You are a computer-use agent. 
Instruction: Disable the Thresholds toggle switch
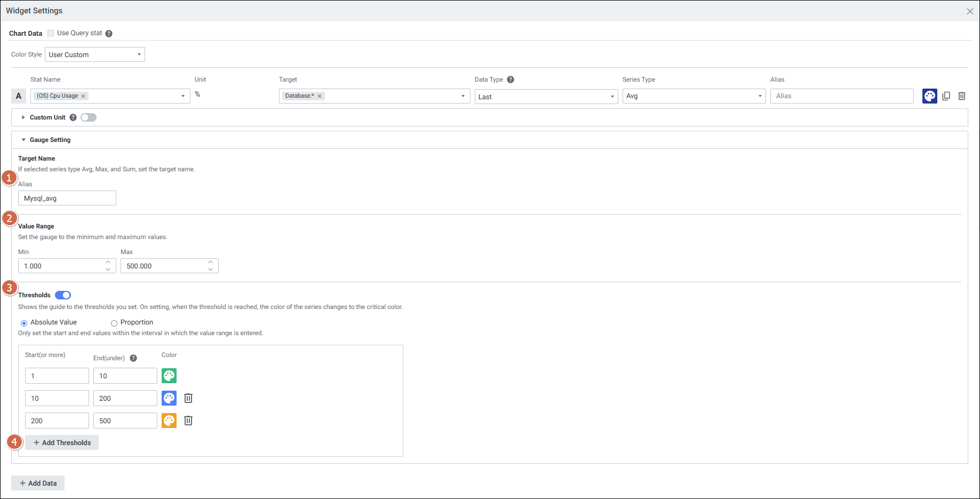[63, 295]
